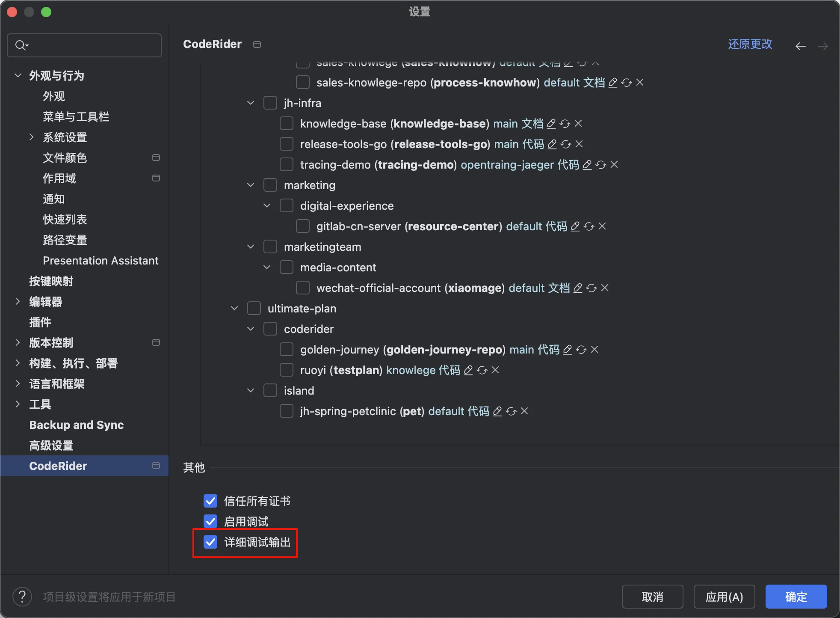
Task: Expand 编辑器 section in sidebar
Action: [x=18, y=301]
